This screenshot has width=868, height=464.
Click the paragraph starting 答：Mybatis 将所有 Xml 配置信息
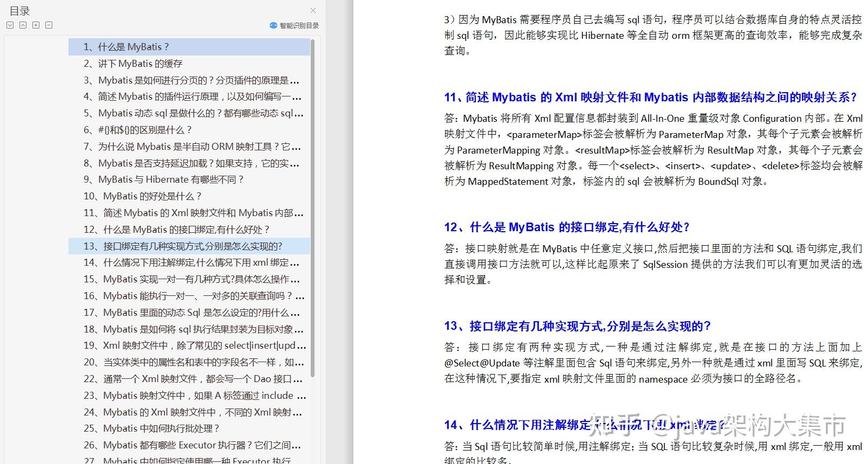point(653,150)
